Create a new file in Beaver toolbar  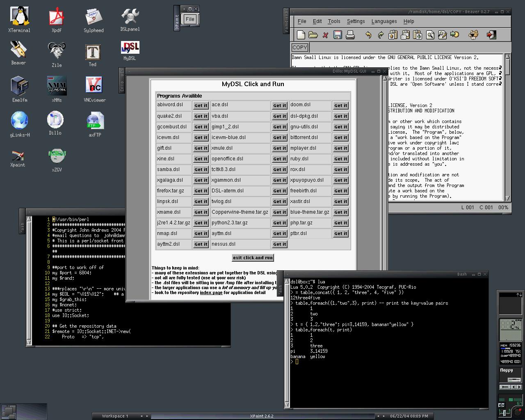point(301,35)
